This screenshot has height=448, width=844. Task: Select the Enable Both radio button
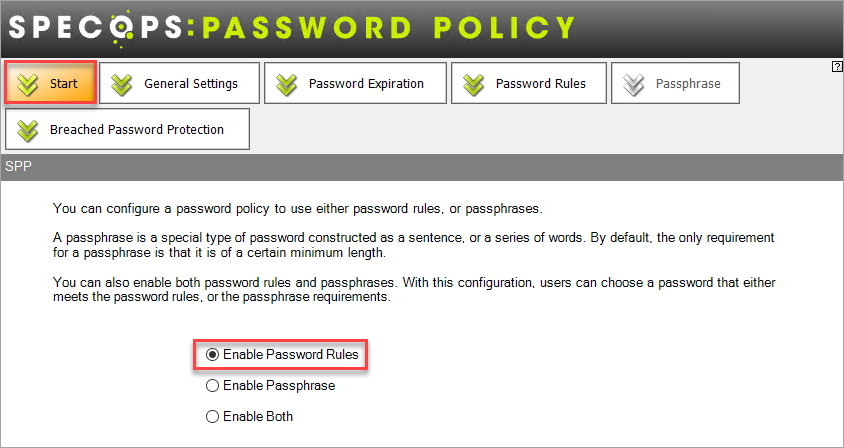pos(213,417)
